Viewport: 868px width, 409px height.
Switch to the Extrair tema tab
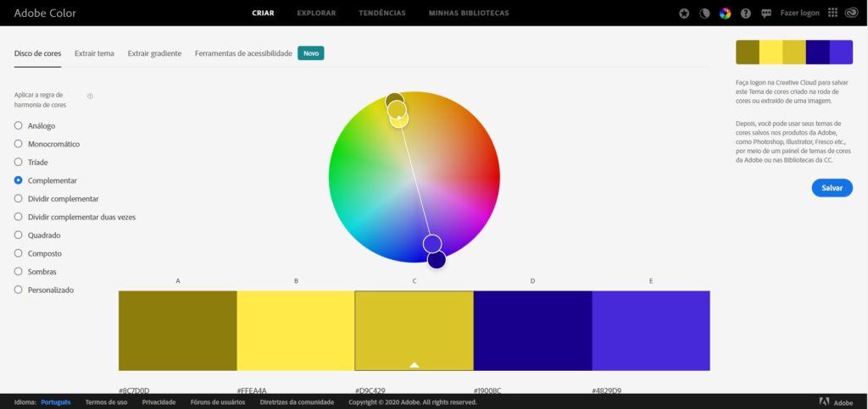[94, 53]
